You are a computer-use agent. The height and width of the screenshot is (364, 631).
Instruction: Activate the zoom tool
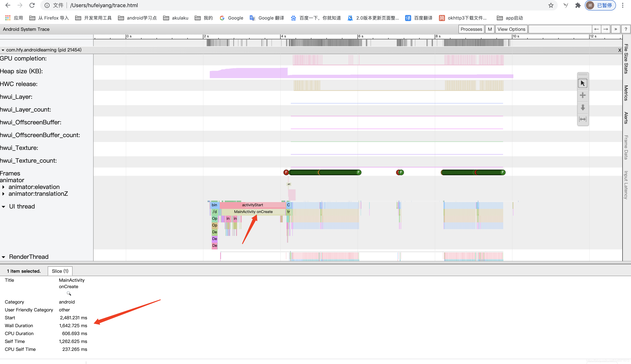[583, 107]
